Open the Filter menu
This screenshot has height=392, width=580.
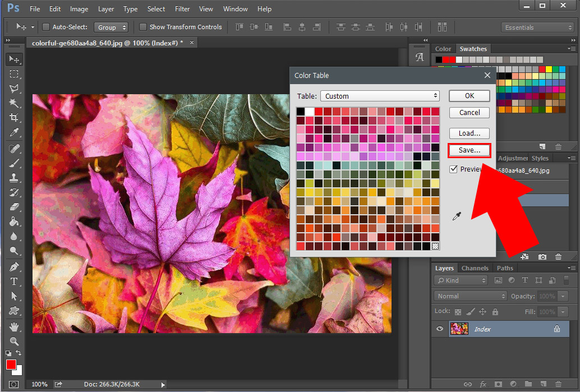(182, 9)
